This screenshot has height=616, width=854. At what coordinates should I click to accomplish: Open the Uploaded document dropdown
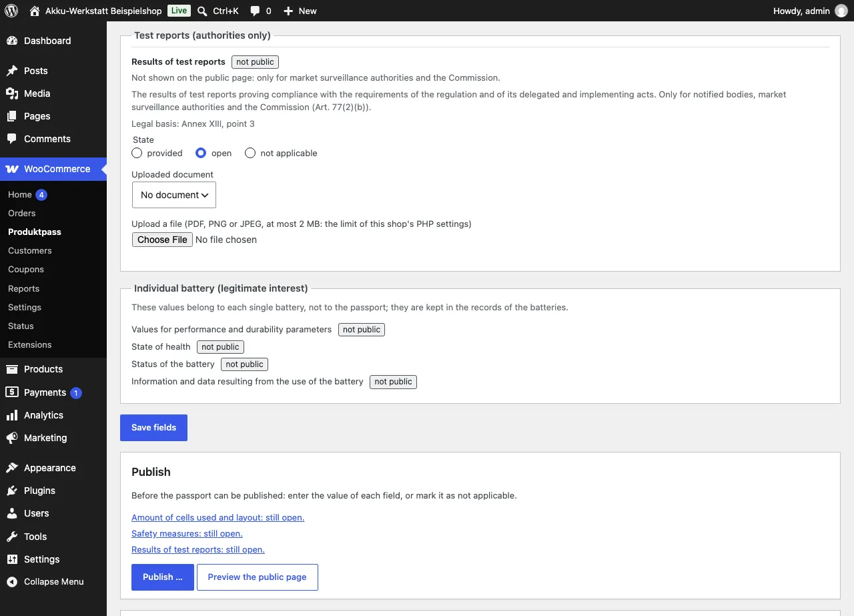(x=174, y=195)
